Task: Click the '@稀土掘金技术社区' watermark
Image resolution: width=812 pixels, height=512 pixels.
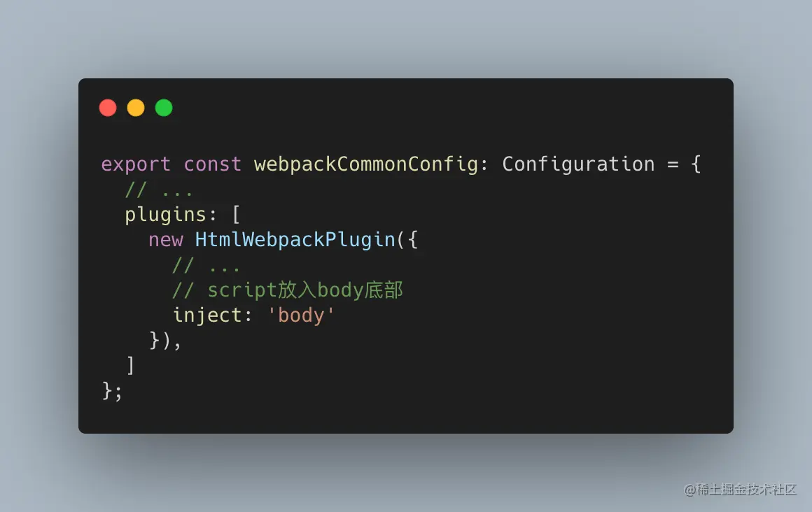Action: tap(740, 489)
